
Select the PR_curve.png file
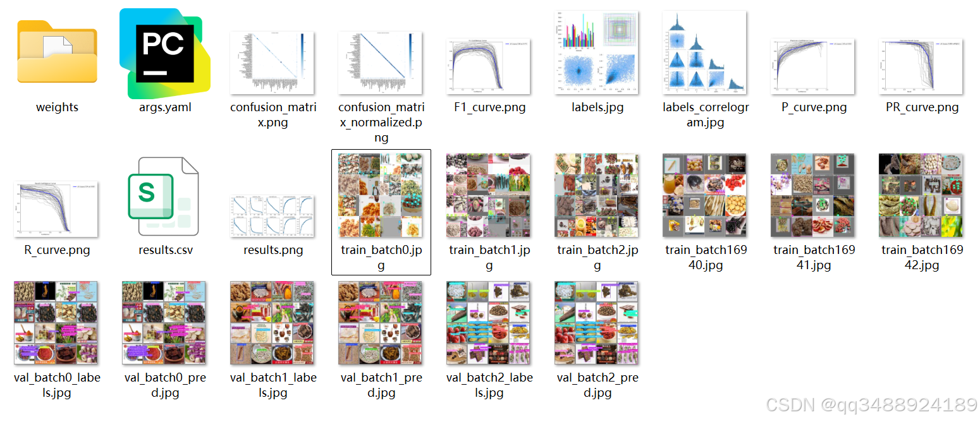point(922,66)
